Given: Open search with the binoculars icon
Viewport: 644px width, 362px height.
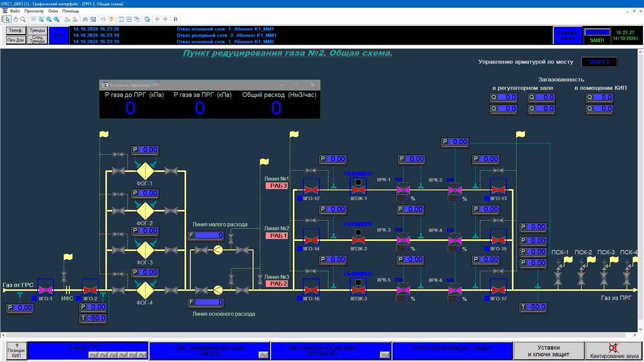Looking at the screenshot, I should (x=85, y=19).
